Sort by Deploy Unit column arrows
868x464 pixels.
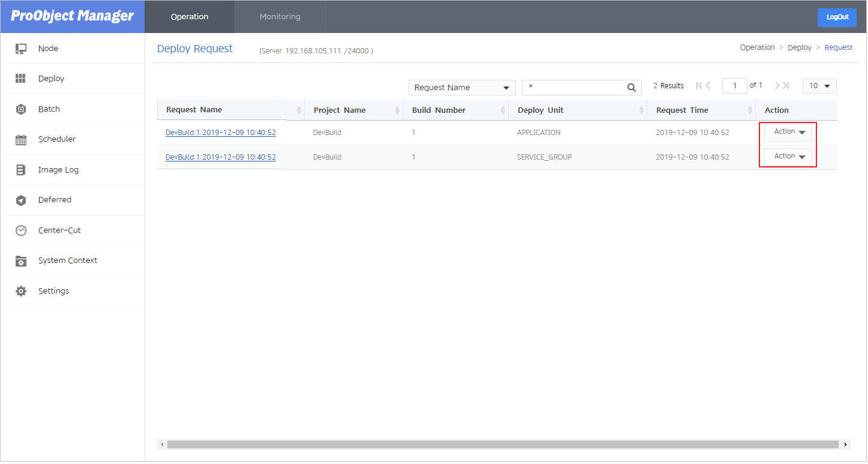[x=641, y=110]
